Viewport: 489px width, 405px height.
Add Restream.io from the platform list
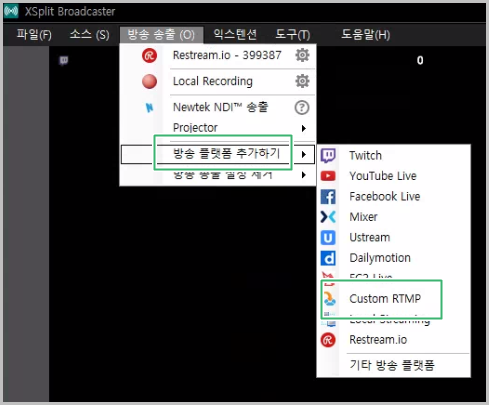378,340
